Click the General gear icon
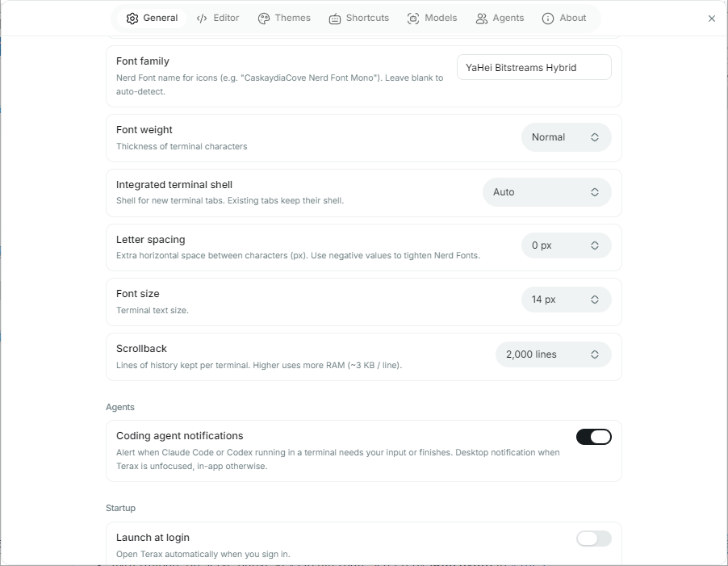The width and height of the screenshot is (728, 566). click(132, 19)
